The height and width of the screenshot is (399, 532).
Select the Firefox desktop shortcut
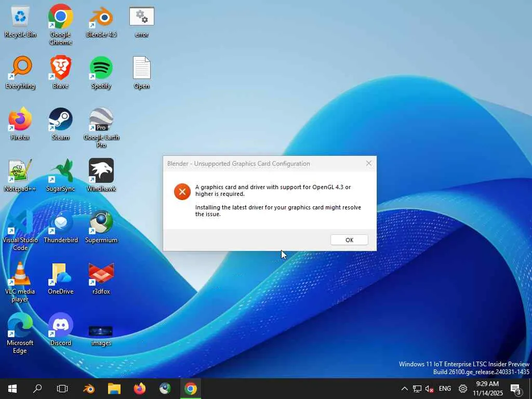(x=20, y=124)
